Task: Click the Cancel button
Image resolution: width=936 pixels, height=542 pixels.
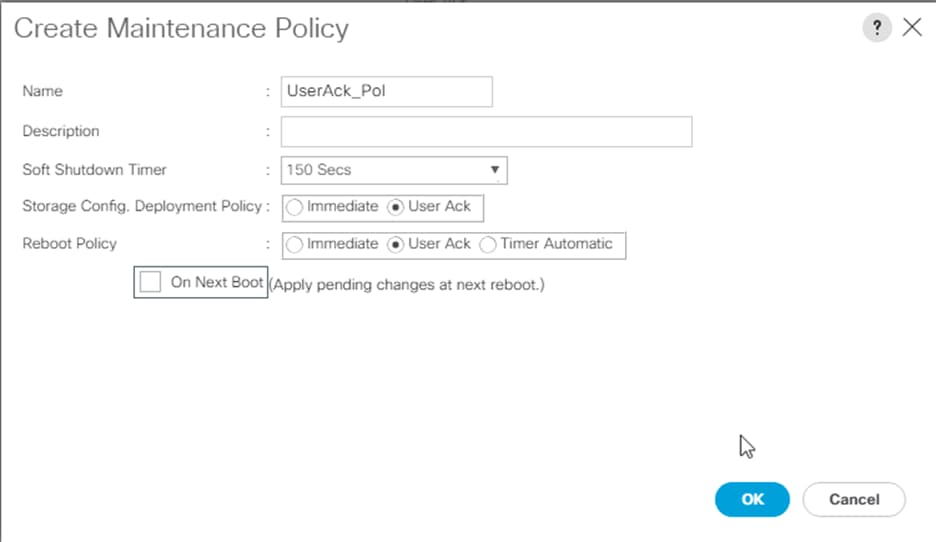Action: (854, 499)
